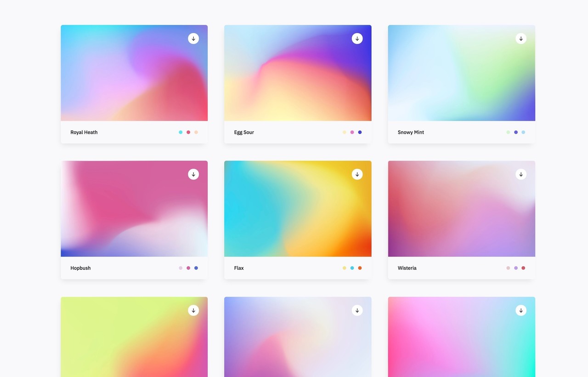Download the Hopbush gradient

[193, 174]
